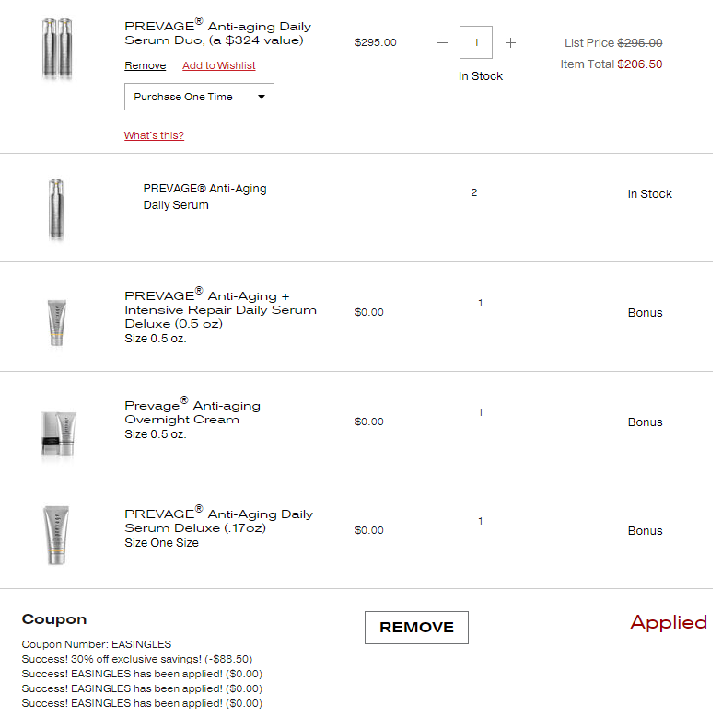Open Prevage Anti-aging Overnight Cream title
Viewport: 722px width, 728px height.
tap(192, 411)
